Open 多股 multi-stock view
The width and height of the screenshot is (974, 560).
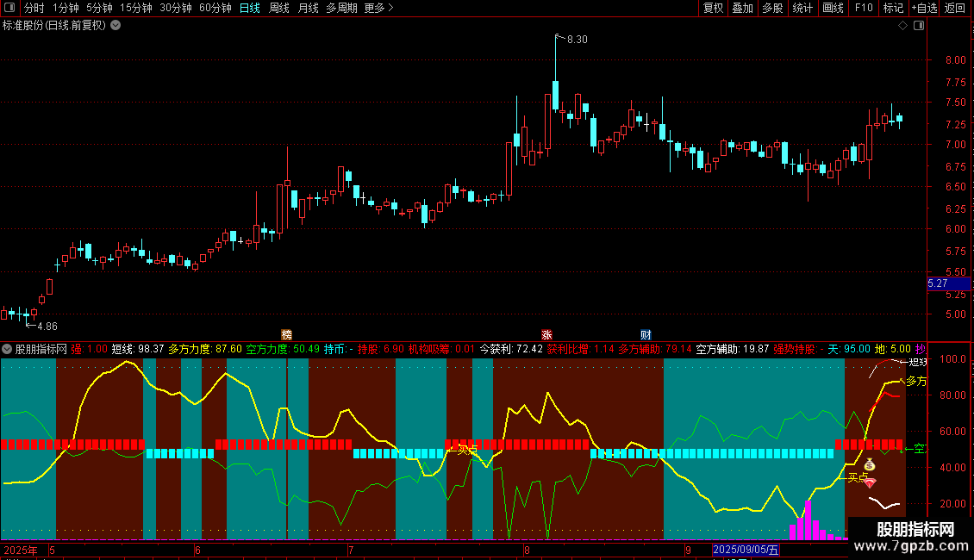[773, 8]
